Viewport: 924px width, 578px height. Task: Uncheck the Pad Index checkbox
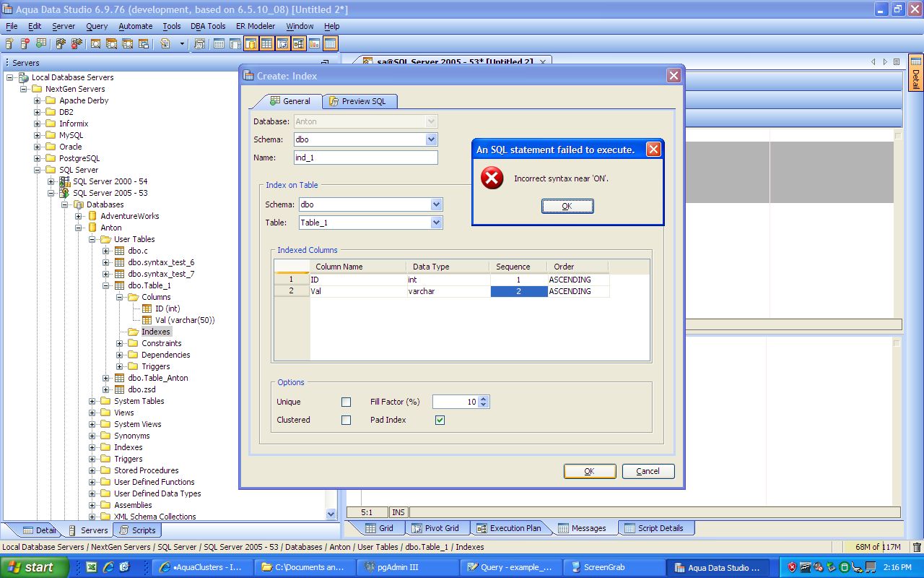(x=440, y=420)
